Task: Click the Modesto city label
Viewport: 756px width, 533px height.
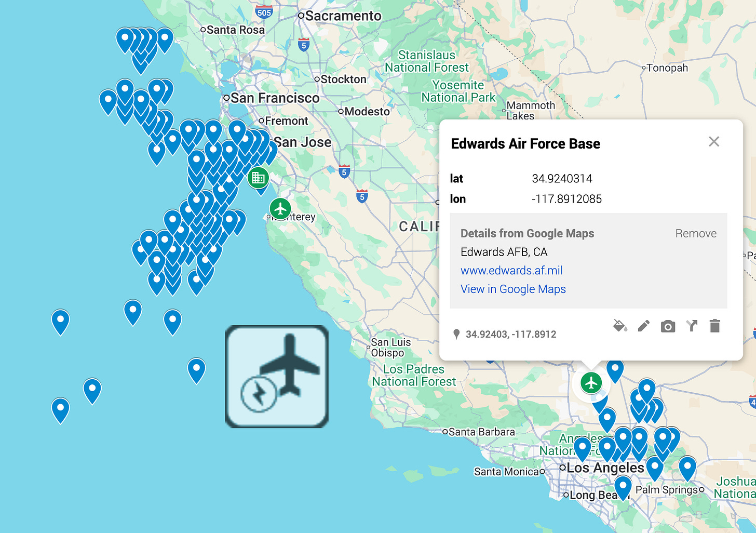Action: 367,112
